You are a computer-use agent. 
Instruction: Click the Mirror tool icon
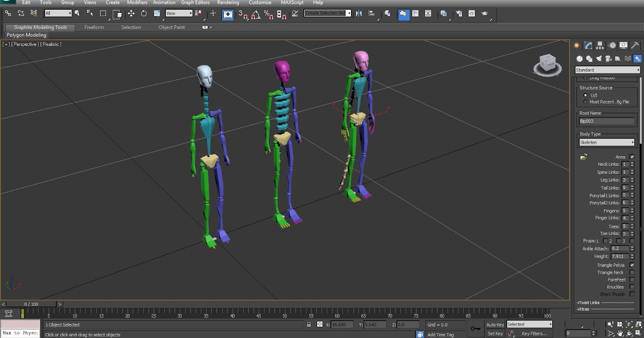pos(359,13)
